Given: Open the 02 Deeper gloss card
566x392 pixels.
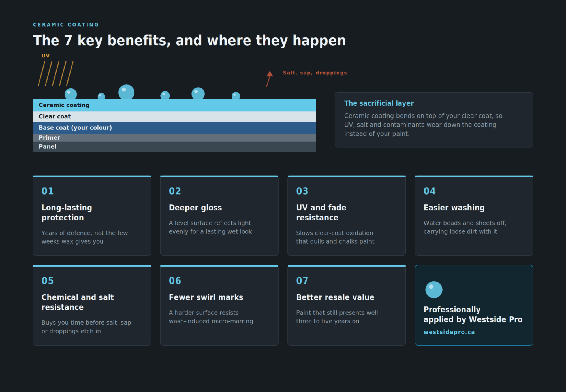Looking at the screenshot, I should click(219, 216).
